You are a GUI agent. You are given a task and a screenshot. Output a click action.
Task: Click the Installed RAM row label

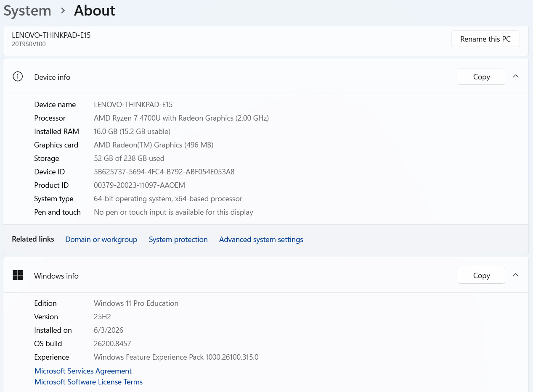(x=56, y=132)
